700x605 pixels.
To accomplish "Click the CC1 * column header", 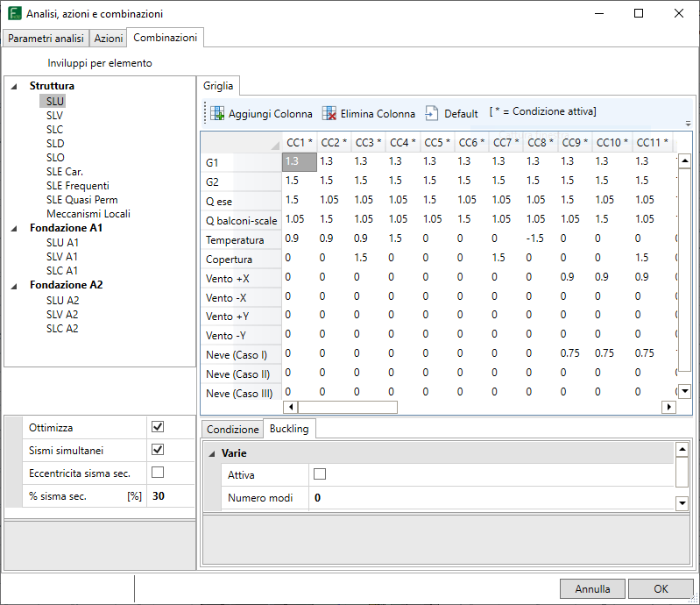I will [x=300, y=143].
